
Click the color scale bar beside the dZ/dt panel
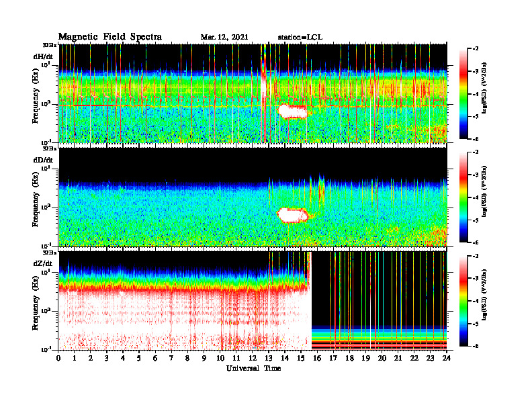click(463, 301)
